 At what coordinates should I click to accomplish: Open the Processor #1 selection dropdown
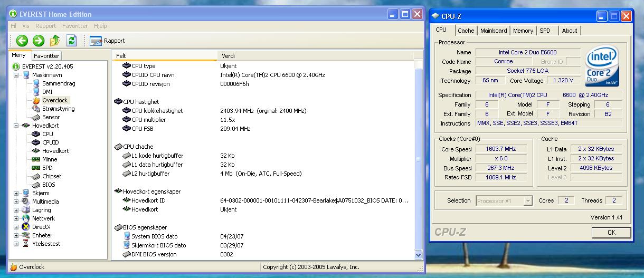pyautogui.click(x=504, y=201)
